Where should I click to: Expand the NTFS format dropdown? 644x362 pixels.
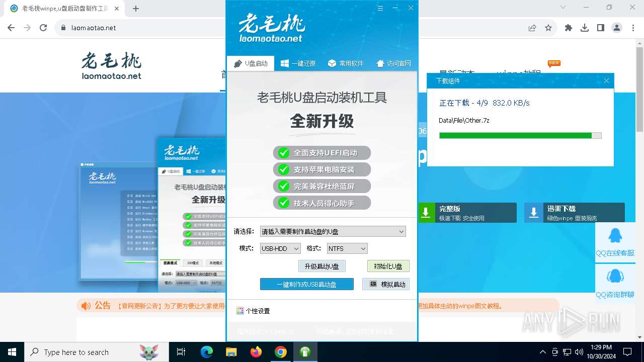point(347,248)
